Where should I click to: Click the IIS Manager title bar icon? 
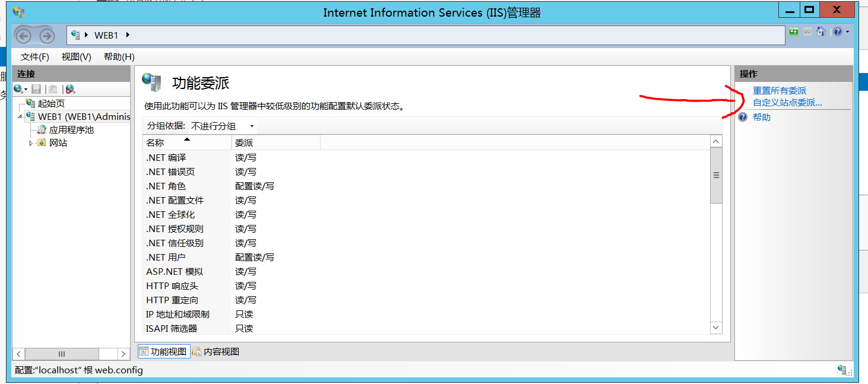pos(18,12)
